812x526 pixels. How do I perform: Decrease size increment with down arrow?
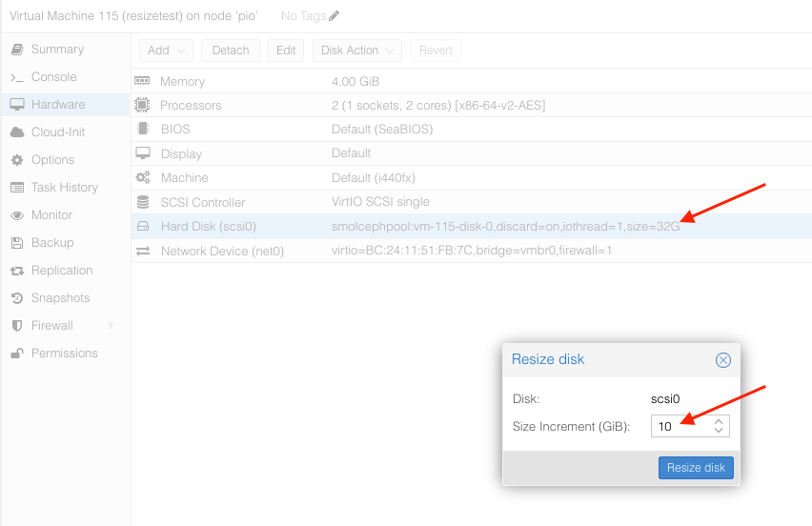point(720,432)
